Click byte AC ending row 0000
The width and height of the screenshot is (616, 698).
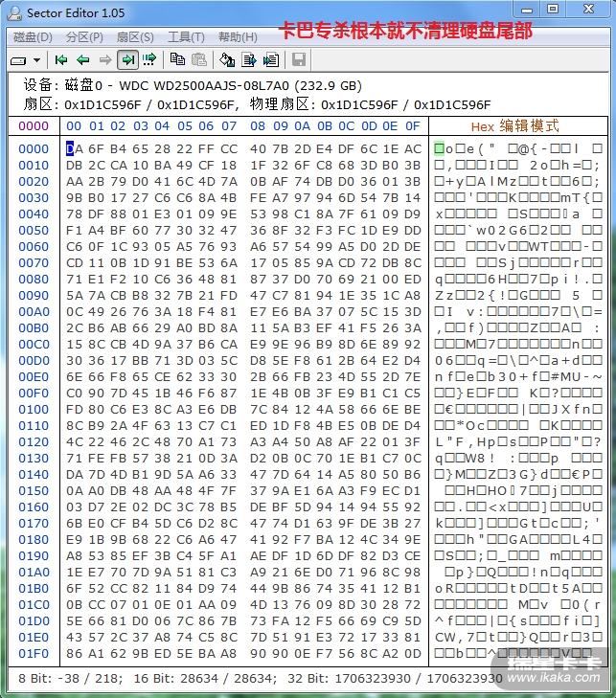pyautogui.click(x=413, y=148)
